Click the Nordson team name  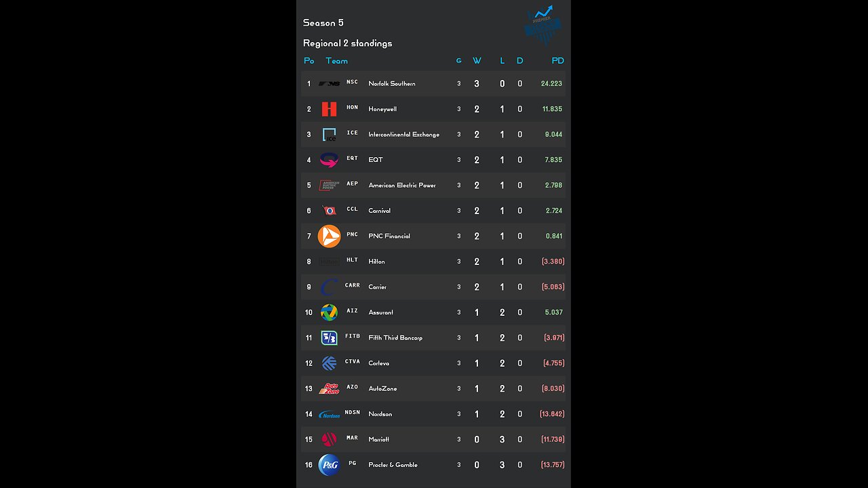coord(380,414)
